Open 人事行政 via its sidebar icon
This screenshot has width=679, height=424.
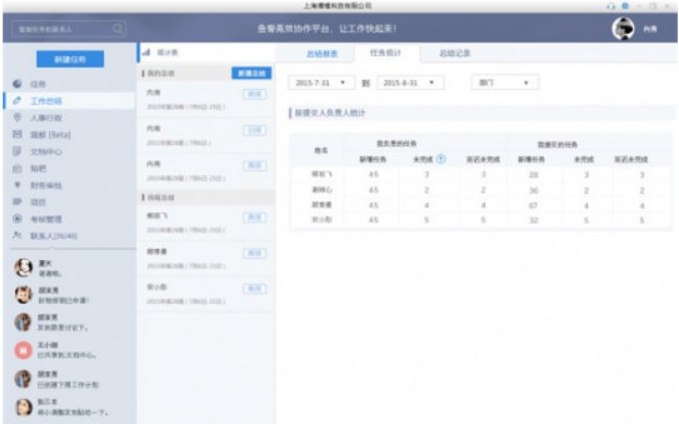18,118
